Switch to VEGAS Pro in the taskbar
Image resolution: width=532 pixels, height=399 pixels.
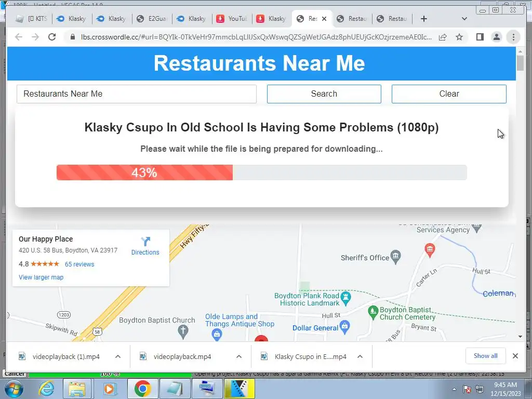click(x=240, y=389)
